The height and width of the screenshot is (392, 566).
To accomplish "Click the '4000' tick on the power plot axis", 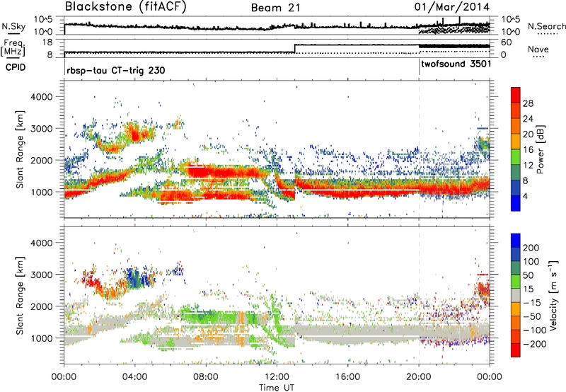I will 41,97.
